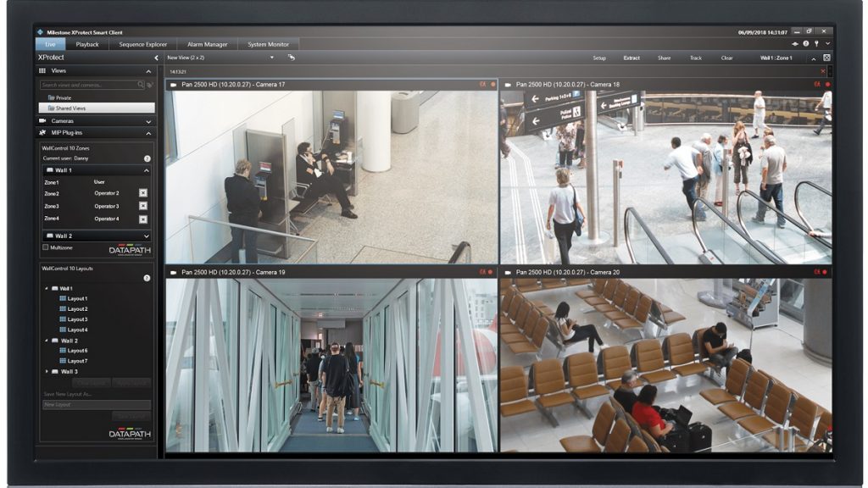Click the search magnifier in views field
This screenshot has width=868, height=488.
pos(141,85)
